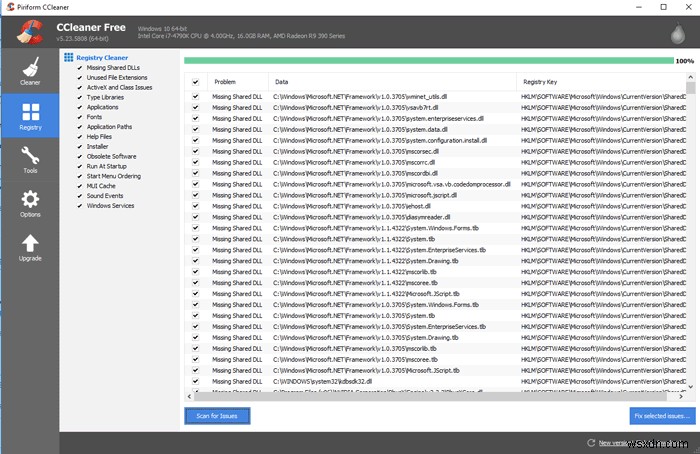Disable the Run At Startup option
Viewport: 700px width, 454px height.
(81, 166)
